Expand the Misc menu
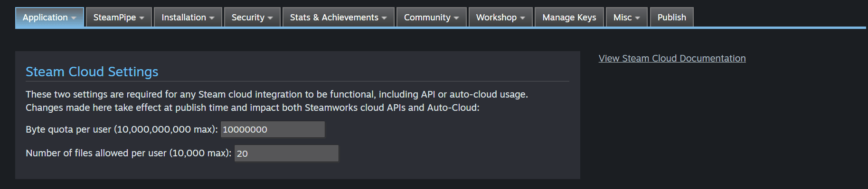The image size is (868, 189). tap(627, 18)
